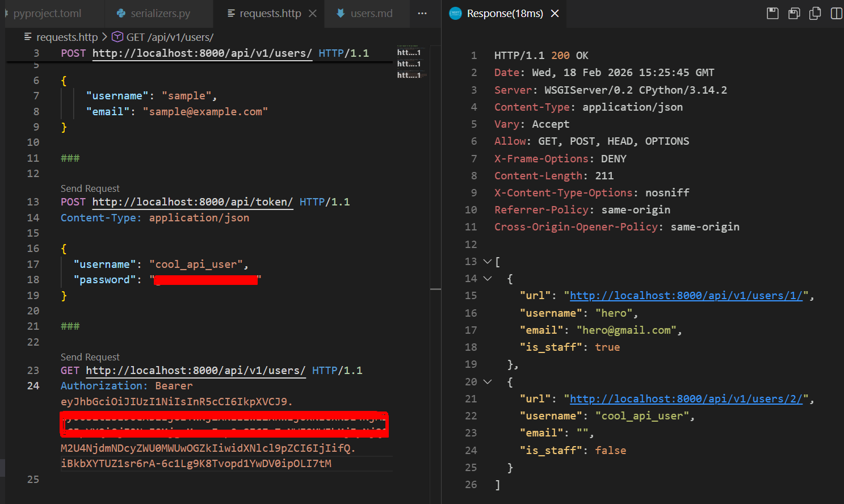
Task: Click the Server: WSGIServer header line
Action: (x=611, y=90)
